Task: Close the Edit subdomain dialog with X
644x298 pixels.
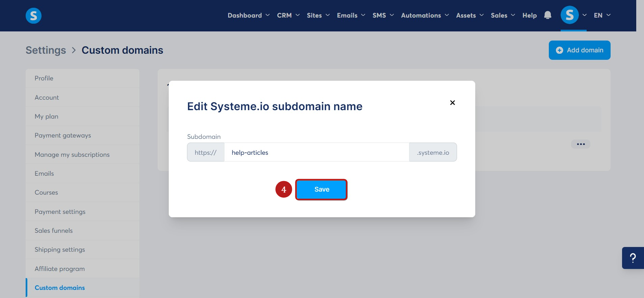Action: point(452,103)
